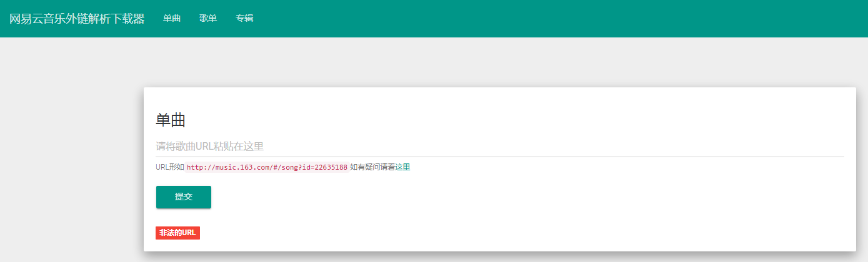
Task: Click the 单曲 card heading
Action: (x=171, y=120)
